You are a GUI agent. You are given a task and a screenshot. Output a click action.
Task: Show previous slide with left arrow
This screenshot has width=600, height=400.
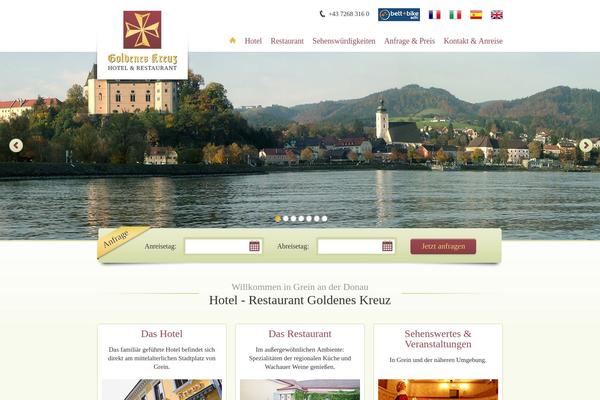tap(16, 145)
